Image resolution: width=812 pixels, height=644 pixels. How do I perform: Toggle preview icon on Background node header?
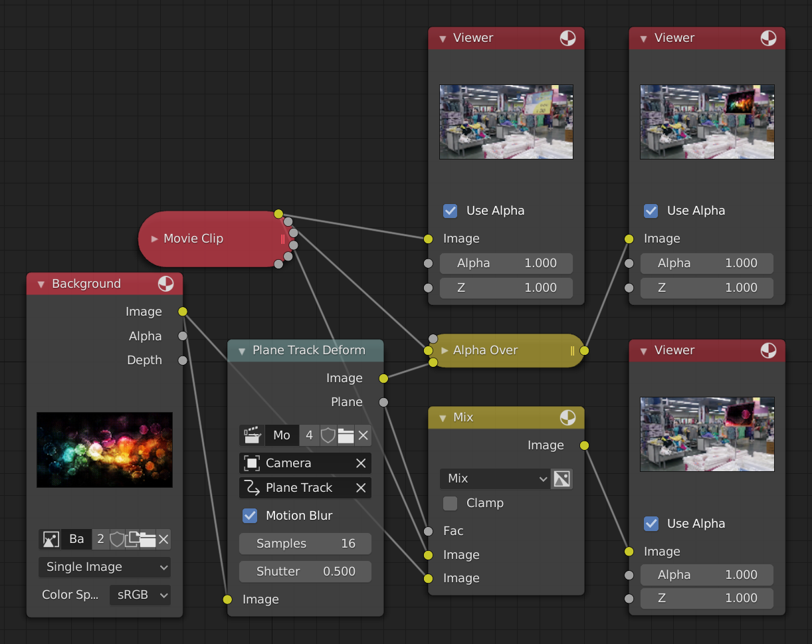165,284
